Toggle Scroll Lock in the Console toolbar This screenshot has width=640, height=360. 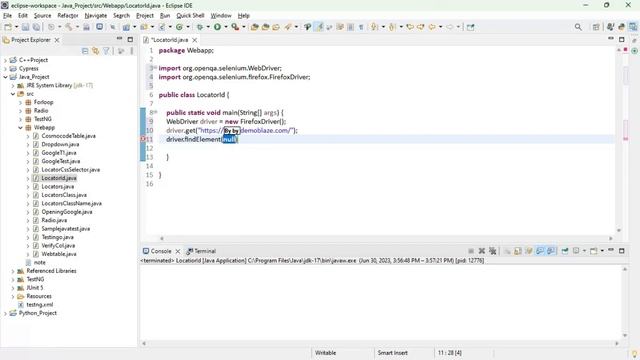(518, 251)
